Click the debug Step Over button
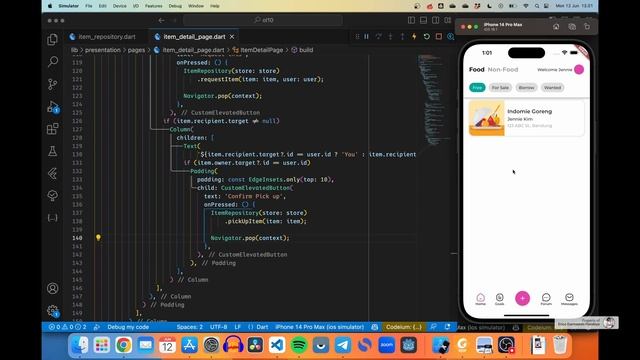The width and height of the screenshot is (640, 360). pyautogui.click(x=378, y=37)
